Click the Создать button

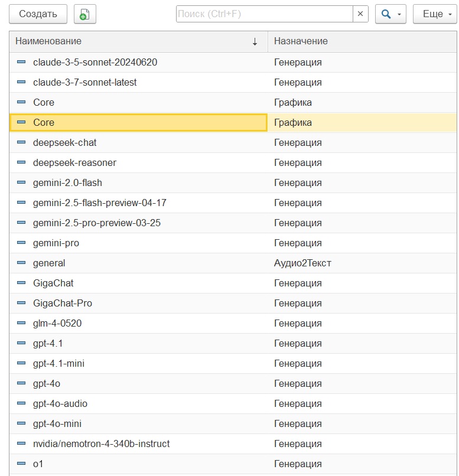(38, 14)
